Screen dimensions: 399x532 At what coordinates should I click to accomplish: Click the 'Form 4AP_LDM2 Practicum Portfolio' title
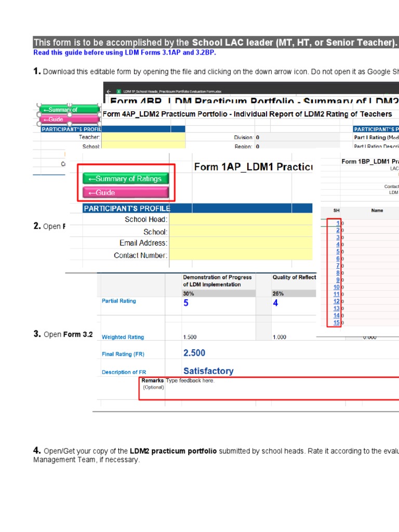(x=247, y=114)
